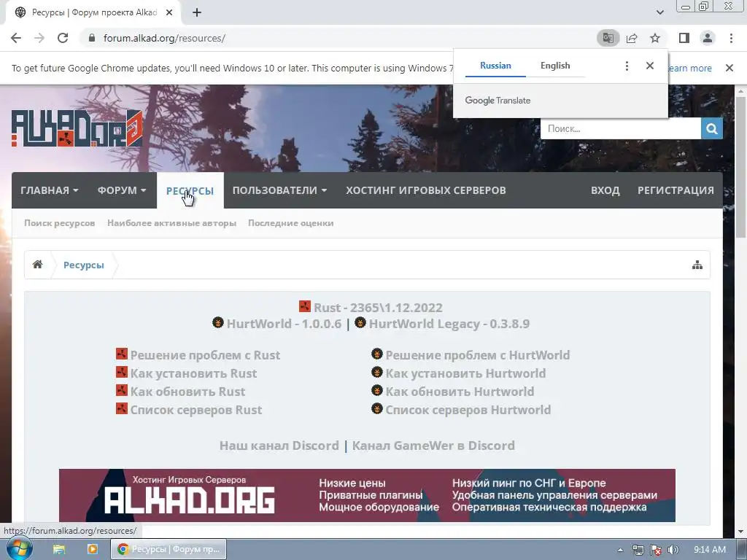Open Rust - 2365\1.12.2022 link
Image resolution: width=747 pixels, height=560 pixels.
click(378, 308)
